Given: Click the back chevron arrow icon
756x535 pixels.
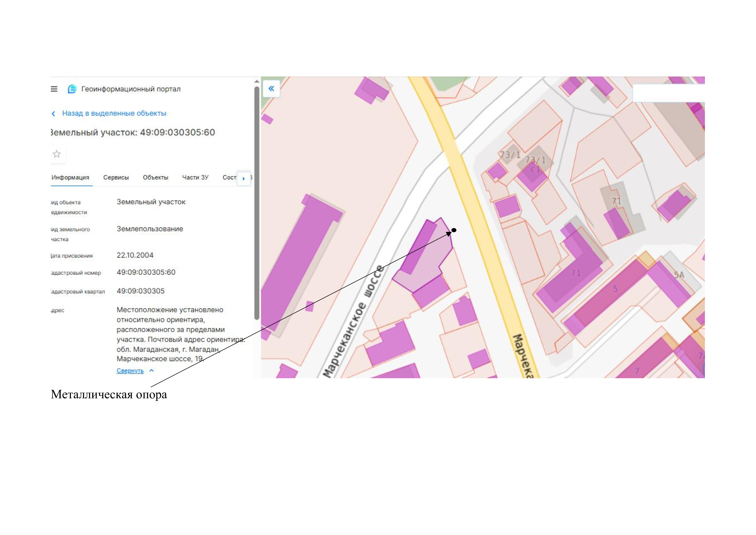Looking at the screenshot, I should (53, 114).
